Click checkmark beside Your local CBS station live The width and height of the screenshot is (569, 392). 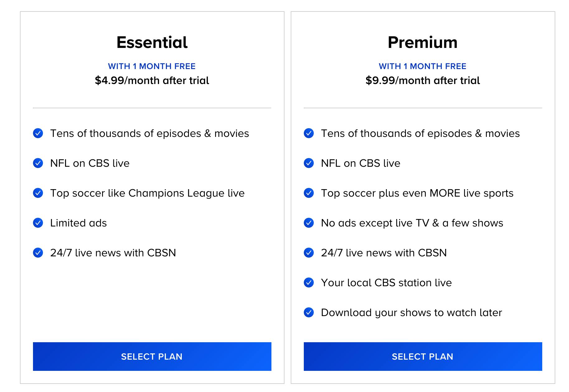coord(309,282)
